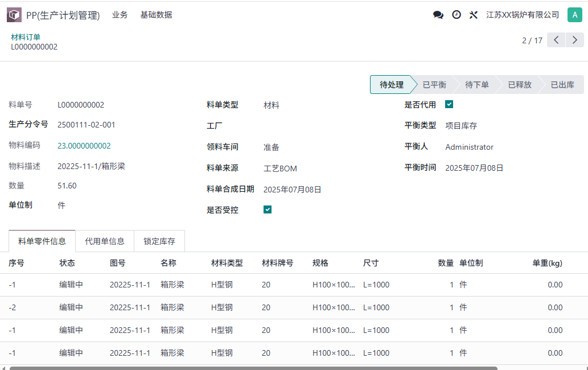The height and width of the screenshot is (370, 588).
Task: Switch to the 锁定库存 tab
Action: pos(159,241)
